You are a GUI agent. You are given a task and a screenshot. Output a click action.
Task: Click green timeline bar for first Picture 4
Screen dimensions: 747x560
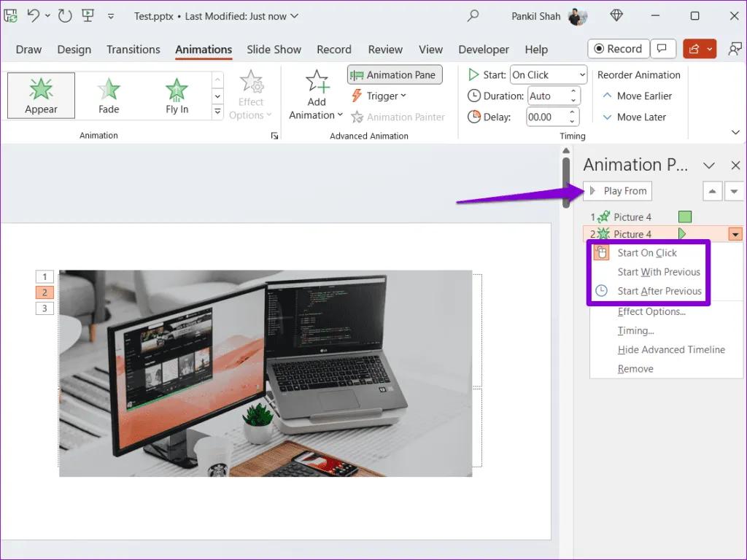684,217
